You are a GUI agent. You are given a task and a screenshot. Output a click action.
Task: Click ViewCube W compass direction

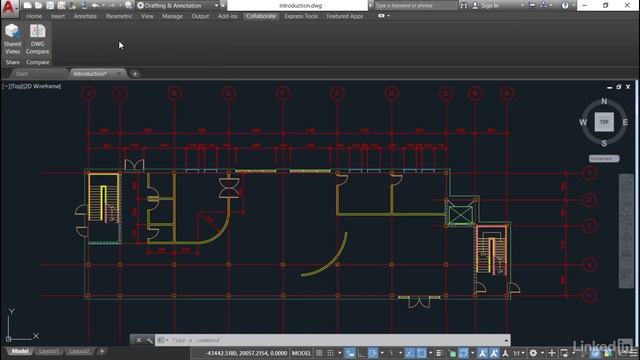(x=583, y=122)
